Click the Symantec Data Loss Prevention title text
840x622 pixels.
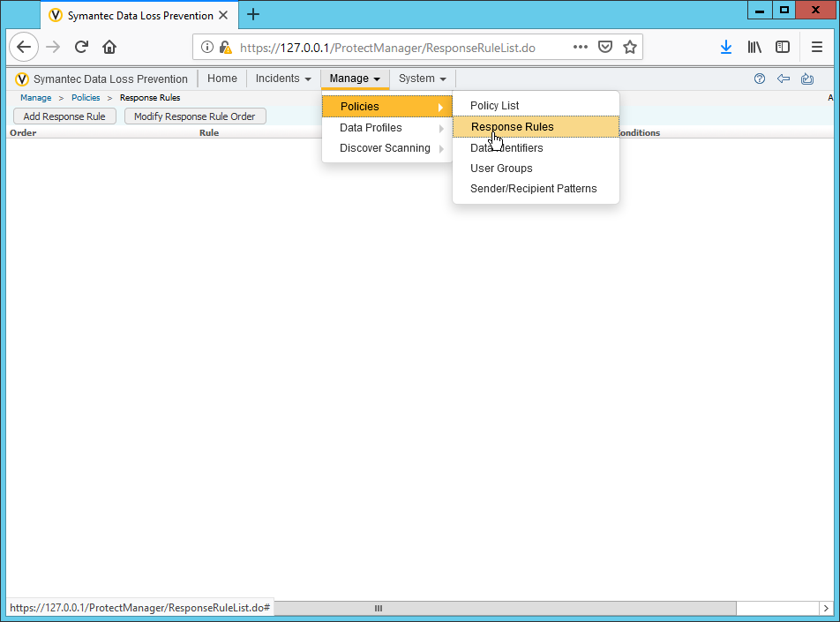click(110, 79)
